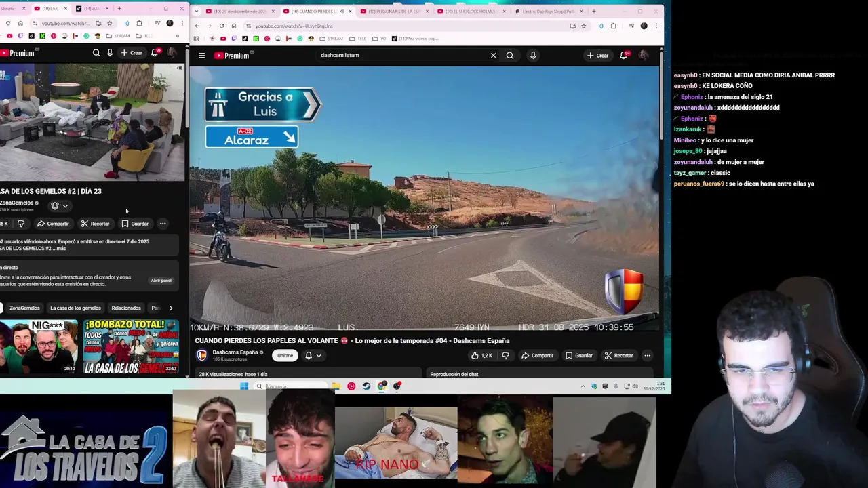This screenshot has width=868, height=488.
Task: Open 'Mira videos pop...' TikTok bookmark
Action: coord(415,39)
